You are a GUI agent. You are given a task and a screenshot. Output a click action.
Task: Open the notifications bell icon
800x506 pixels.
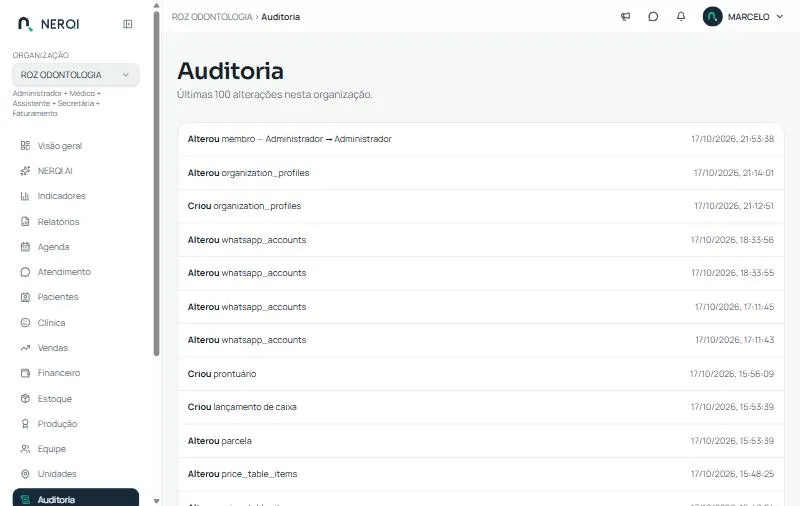point(681,17)
